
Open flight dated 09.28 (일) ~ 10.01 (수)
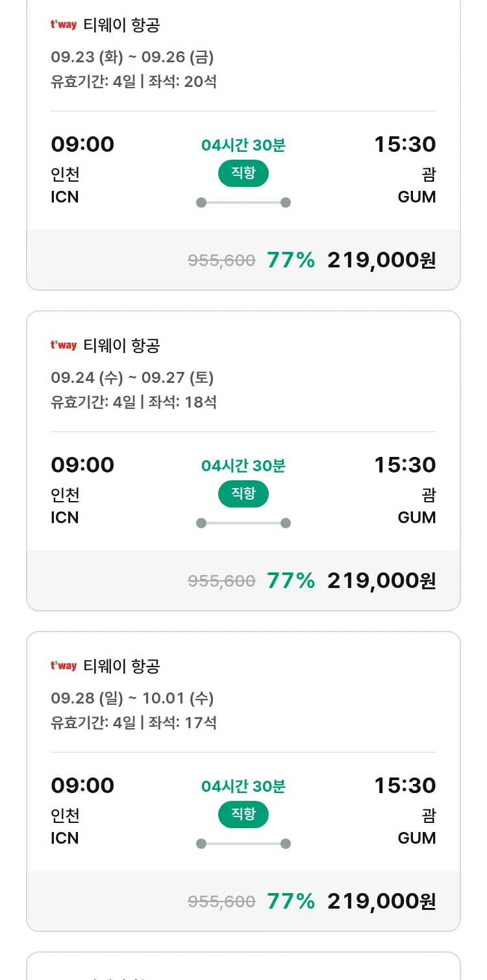point(132,698)
